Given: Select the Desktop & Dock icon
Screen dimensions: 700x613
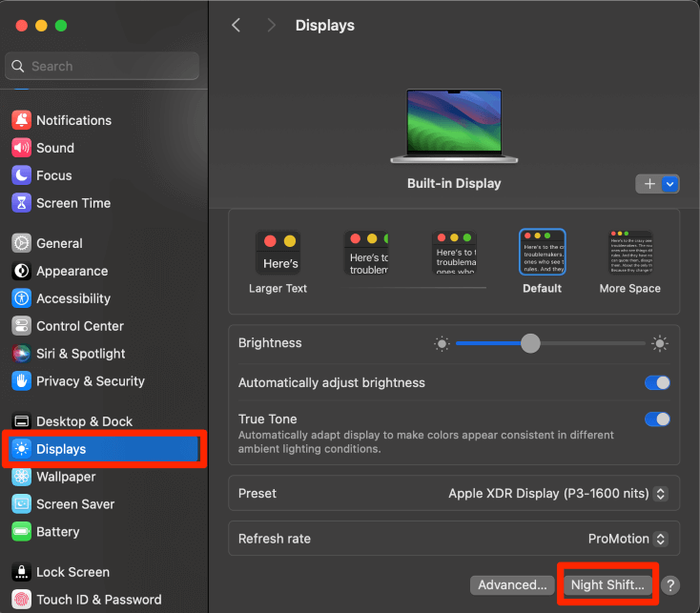Looking at the screenshot, I should 21,421.
